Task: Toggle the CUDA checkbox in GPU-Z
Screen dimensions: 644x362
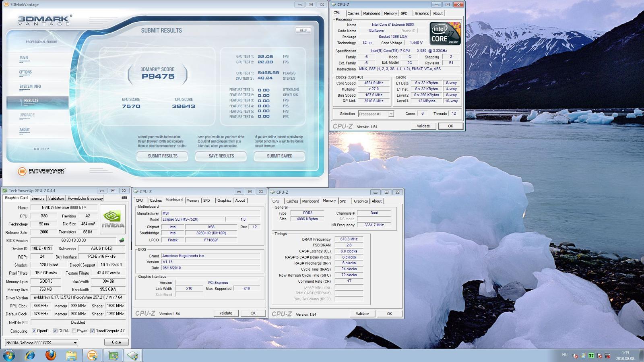Action: [x=55, y=331]
